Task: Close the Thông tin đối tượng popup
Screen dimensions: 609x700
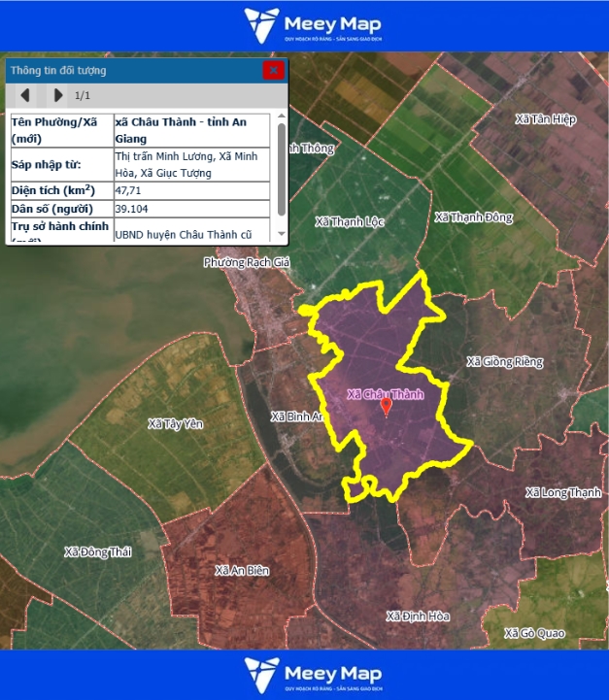Action: pos(274,70)
